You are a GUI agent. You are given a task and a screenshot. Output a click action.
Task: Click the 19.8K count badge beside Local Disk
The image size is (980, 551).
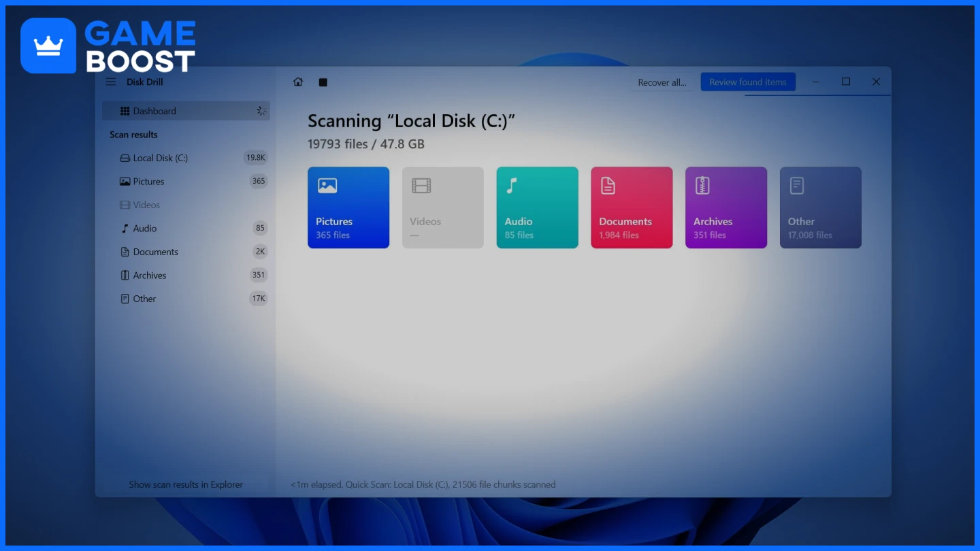(x=256, y=157)
